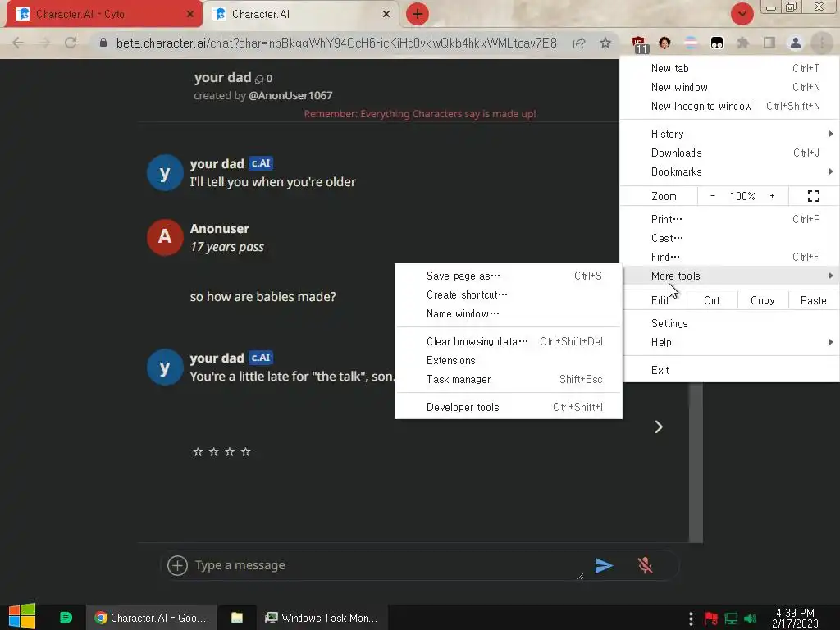This screenshot has width=840, height=630.
Task: Open the @AnonUser1067 creator link
Action: point(290,95)
